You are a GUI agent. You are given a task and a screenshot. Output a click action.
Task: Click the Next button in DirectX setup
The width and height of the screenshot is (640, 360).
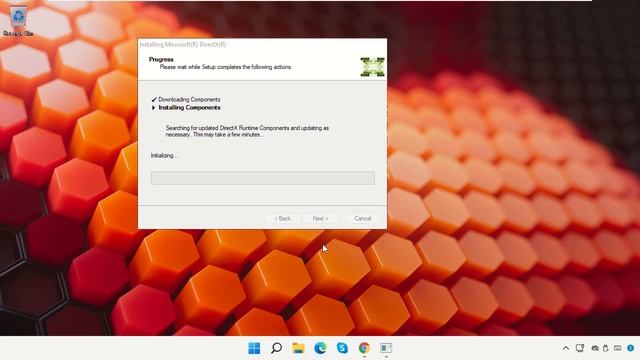point(320,218)
